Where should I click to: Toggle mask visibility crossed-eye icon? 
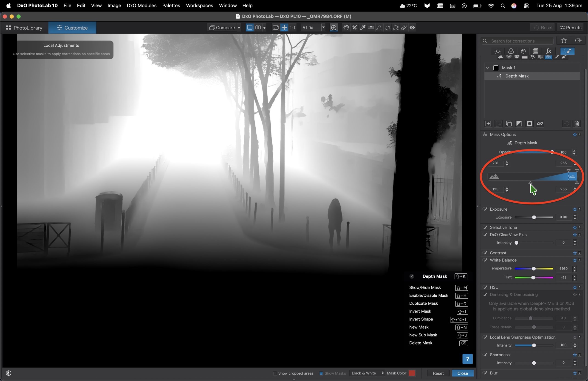click(x=540, y=124)
